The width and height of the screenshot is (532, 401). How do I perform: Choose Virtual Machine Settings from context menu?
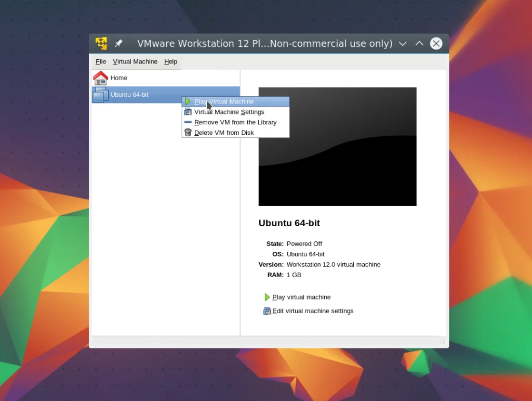[x=236, y=112]
